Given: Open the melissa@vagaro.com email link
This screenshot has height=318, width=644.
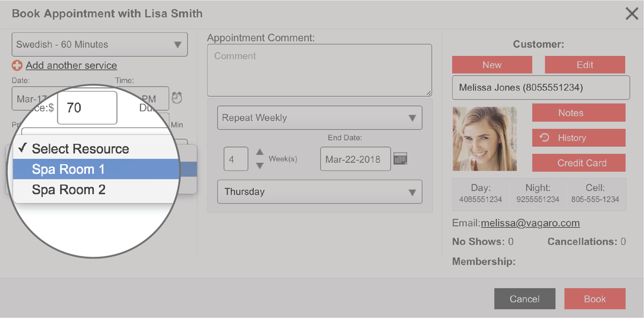Looking at the screenshot, I should point(530,223).
